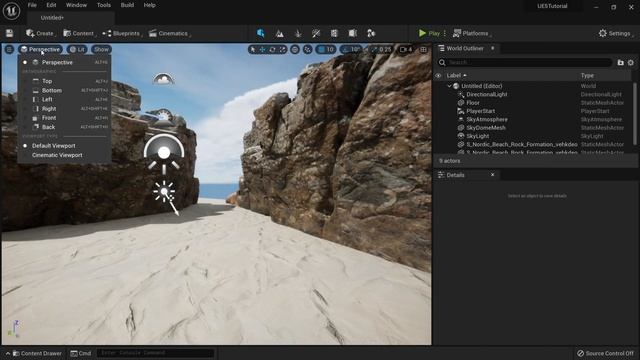
Task: Click the console command input field
Action: pyautogui.click(x=156, y=353)
